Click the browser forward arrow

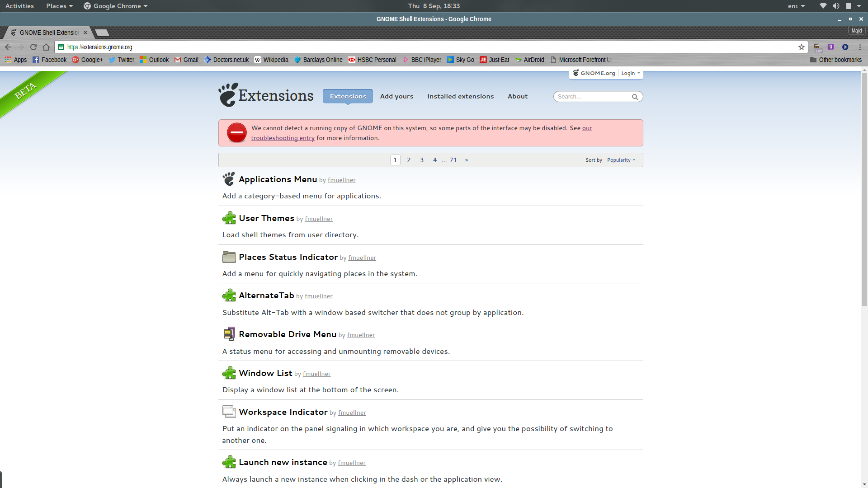[21, 47]
